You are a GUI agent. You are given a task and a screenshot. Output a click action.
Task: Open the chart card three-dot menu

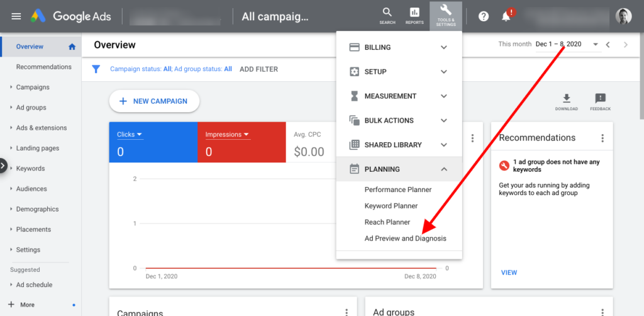click(473, 138)
